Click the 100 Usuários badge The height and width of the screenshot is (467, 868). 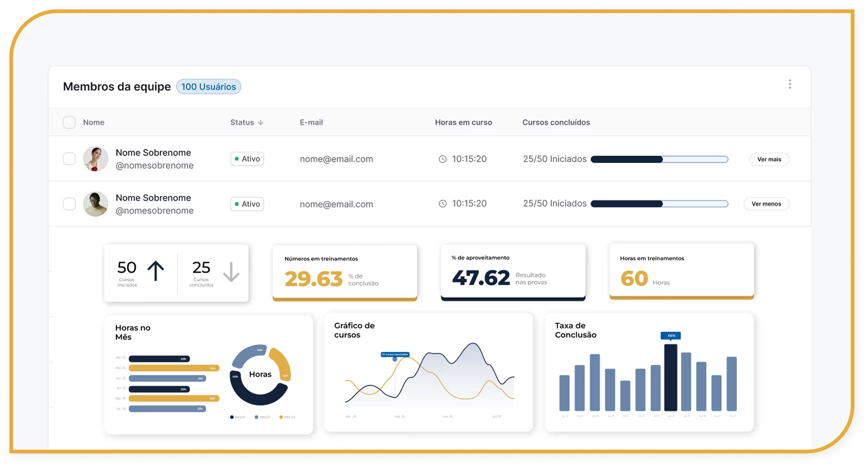pos(208,87)
